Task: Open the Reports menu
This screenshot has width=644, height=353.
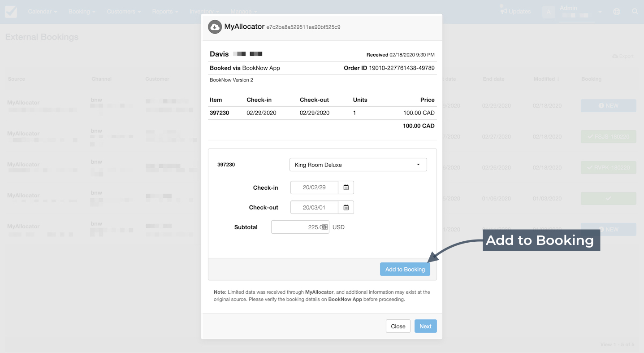Action: pyautogui.click(x=165, y=12)
